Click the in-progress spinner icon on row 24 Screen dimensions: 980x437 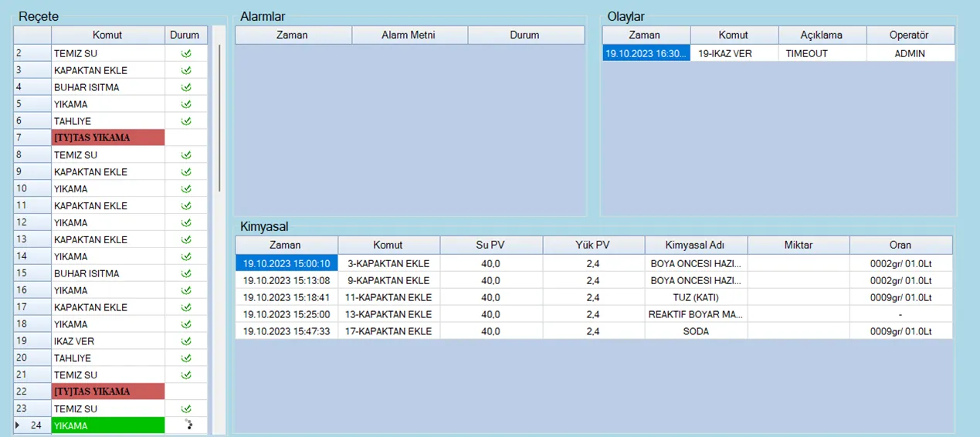[x=186, y=425]
